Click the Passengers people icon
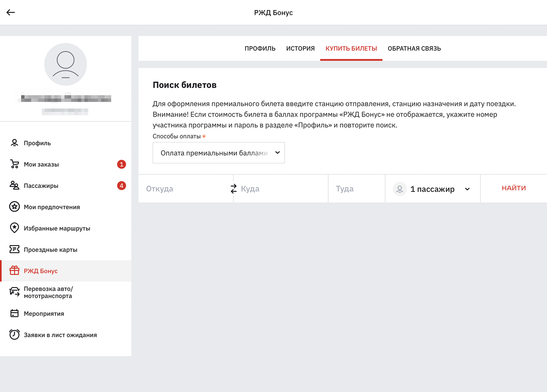Screen dimensions: 547x392 pos(14,186)
